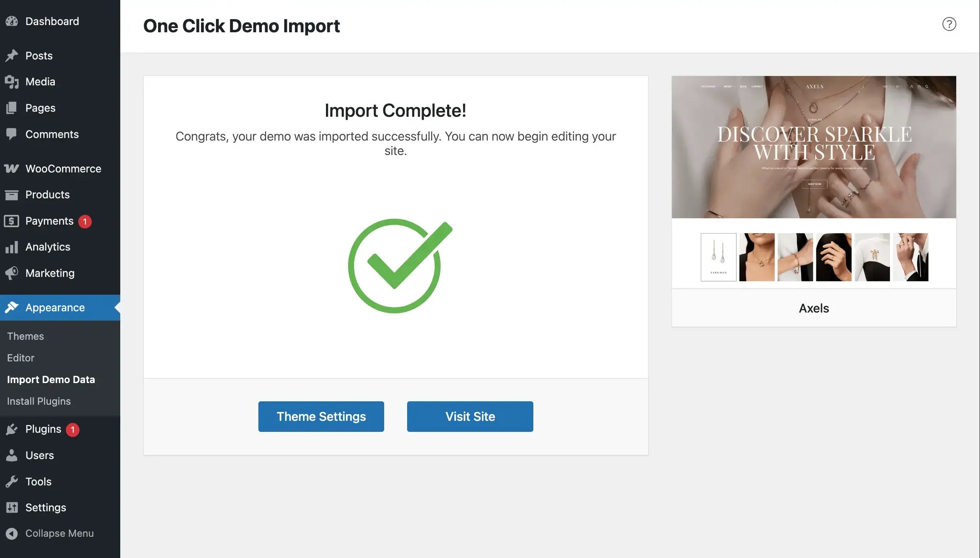
Task: Click the Marketing megaphone icon
Action: [x=12, y=273]
